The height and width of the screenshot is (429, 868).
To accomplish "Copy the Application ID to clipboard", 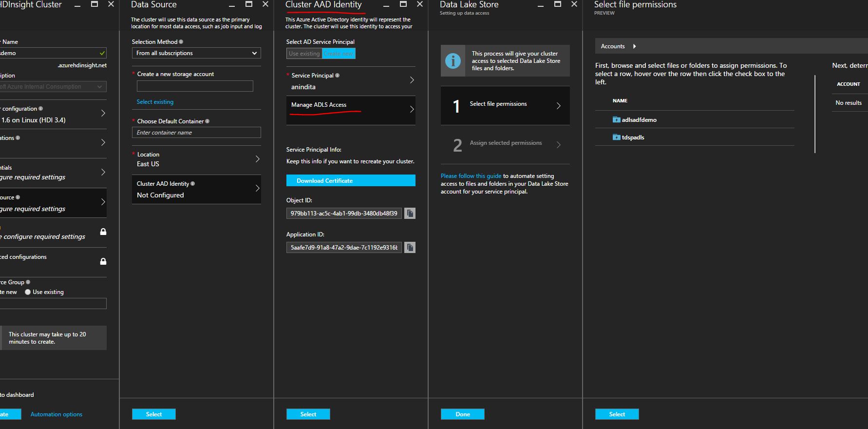I will coord(410,248).
